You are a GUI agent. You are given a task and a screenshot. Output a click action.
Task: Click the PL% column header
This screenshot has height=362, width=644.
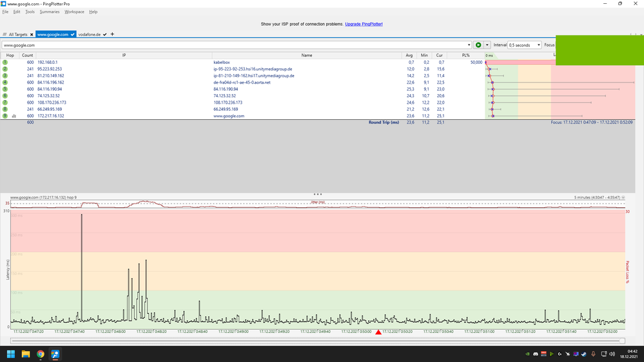click(465, 55)
